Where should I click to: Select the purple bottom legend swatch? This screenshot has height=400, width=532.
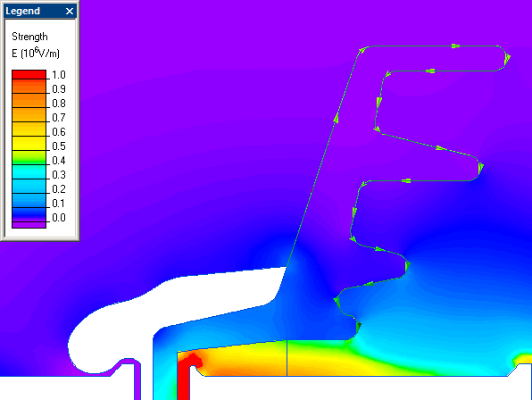[x=29, y=225]
